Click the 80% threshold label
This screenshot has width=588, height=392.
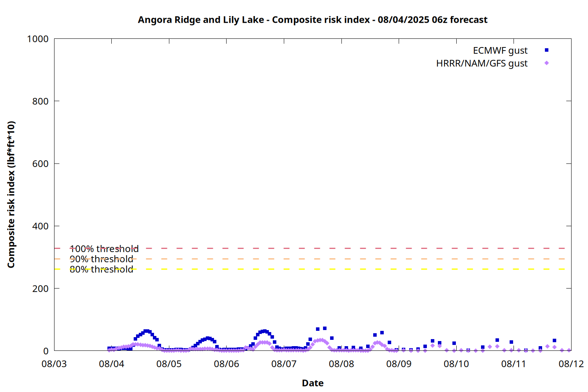[x=102, y=269]
